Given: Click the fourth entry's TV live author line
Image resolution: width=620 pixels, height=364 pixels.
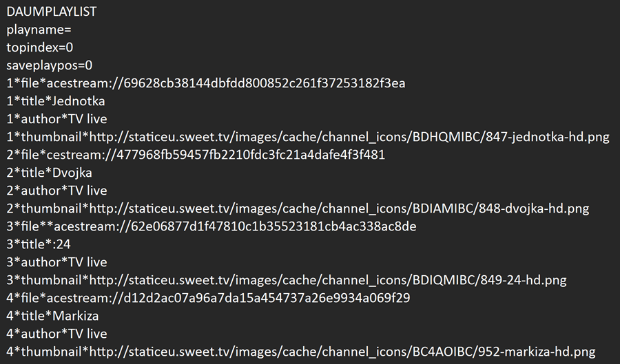Looking at the screenshot, I should coord(57,334).
